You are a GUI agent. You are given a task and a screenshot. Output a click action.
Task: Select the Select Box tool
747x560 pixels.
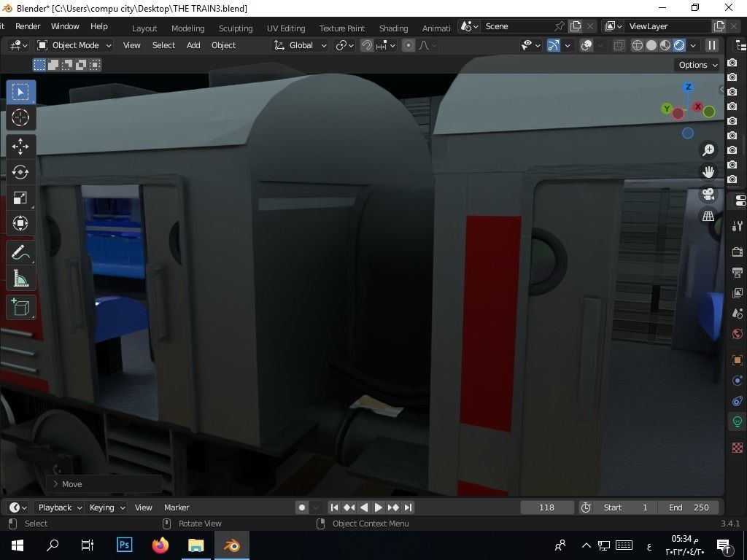[20, 92]
